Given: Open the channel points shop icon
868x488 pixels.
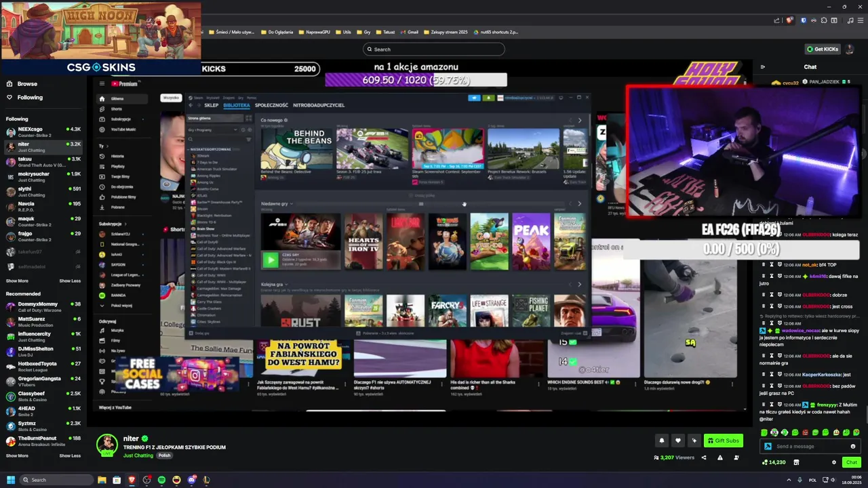Looking at the screenshot, I should click(x=796, y=462).
